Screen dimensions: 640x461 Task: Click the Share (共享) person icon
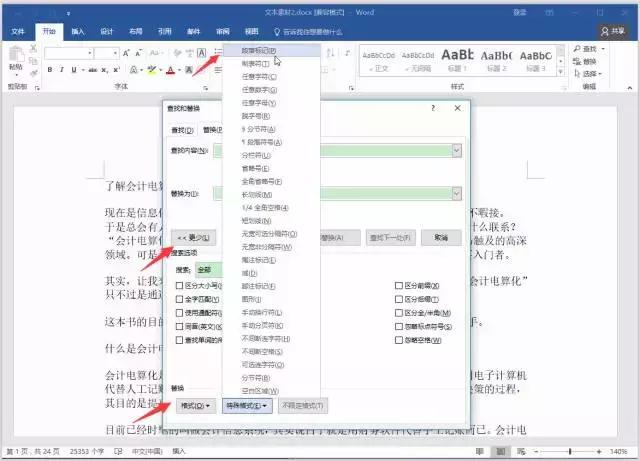pos(605,31)
